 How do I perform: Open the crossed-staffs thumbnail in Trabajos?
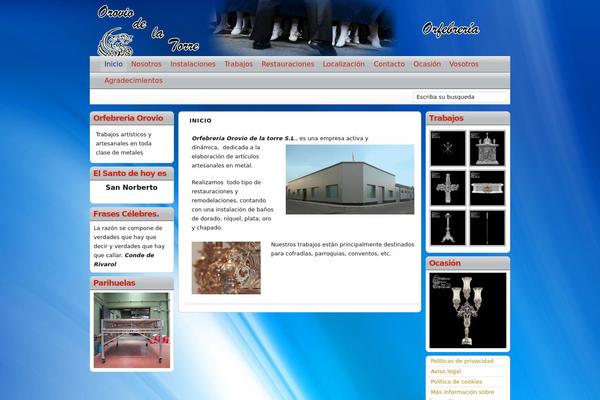(448, 149)
